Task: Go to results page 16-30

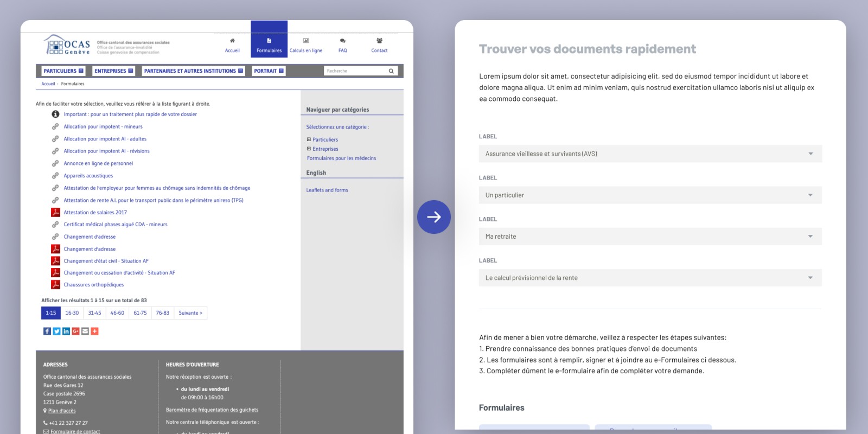Action: coord(72,313)
